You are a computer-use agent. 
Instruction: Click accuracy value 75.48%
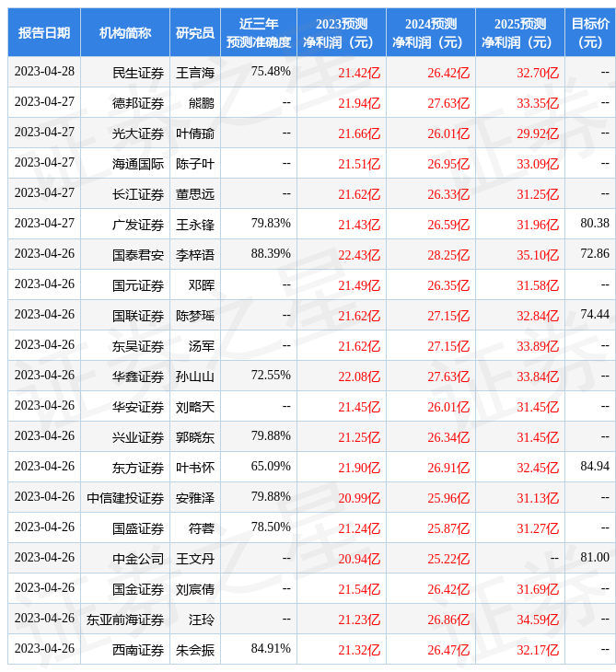point(271,72)
